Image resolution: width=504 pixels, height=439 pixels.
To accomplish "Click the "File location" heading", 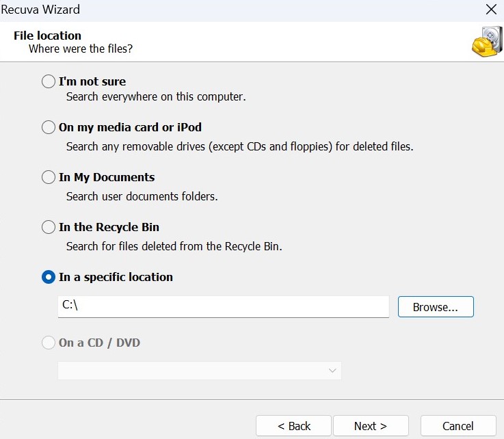I will pos(47,36).
